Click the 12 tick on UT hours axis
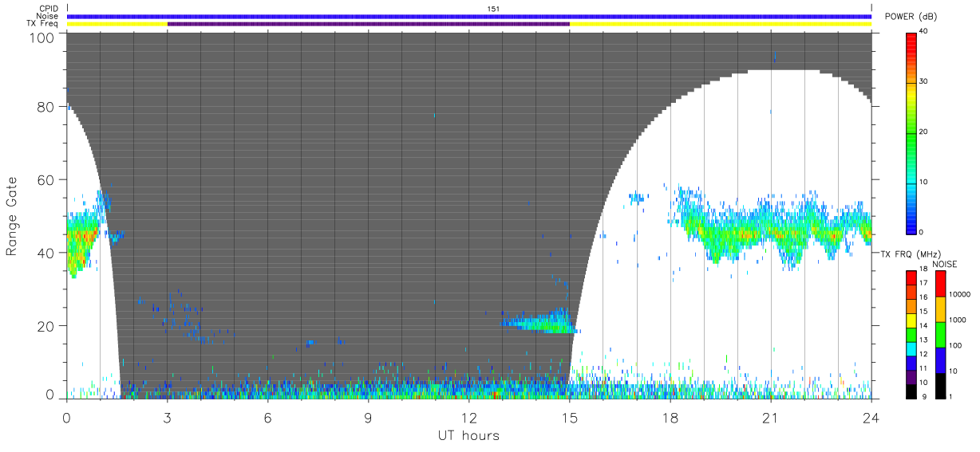The image size is (980, 452). point(469,416)
